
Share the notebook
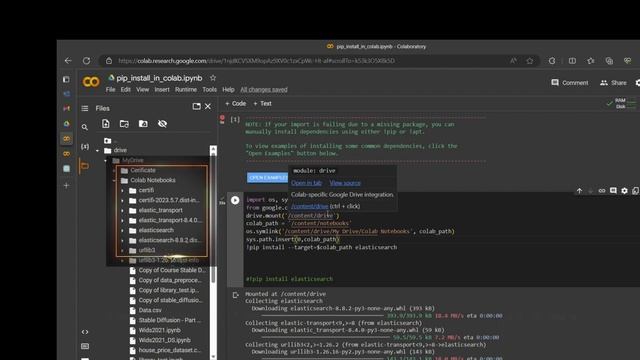click(613, 83)
